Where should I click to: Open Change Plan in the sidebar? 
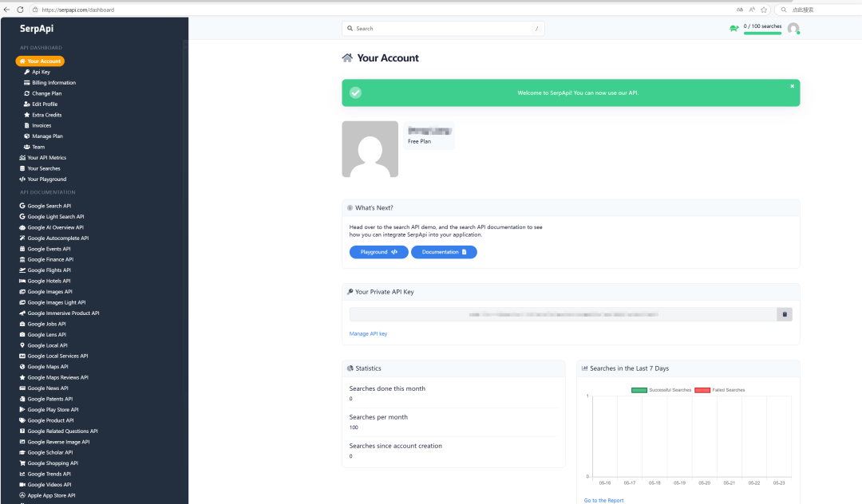[47, 93]
